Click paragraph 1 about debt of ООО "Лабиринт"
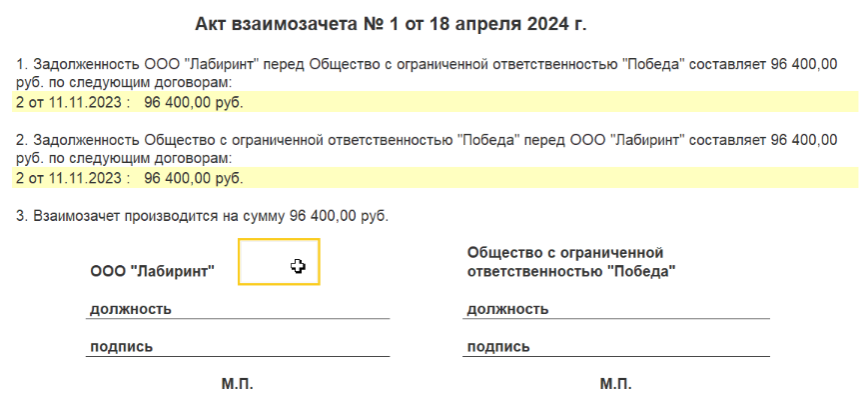 click(427, 73)
